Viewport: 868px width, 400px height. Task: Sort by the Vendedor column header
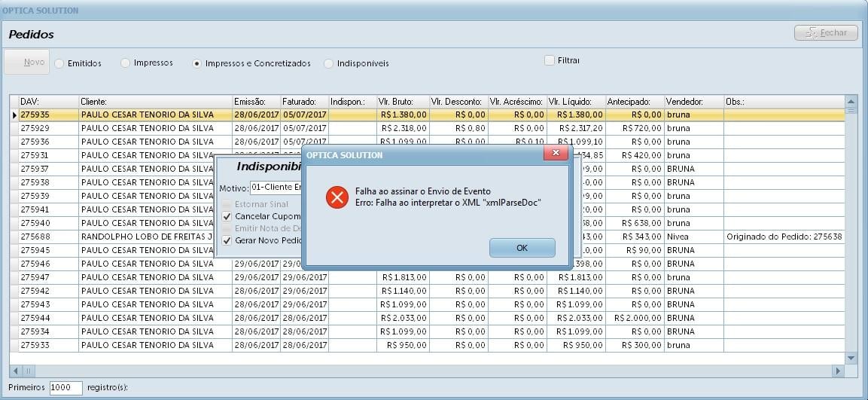pyautogui.click(x=693, y=102)
